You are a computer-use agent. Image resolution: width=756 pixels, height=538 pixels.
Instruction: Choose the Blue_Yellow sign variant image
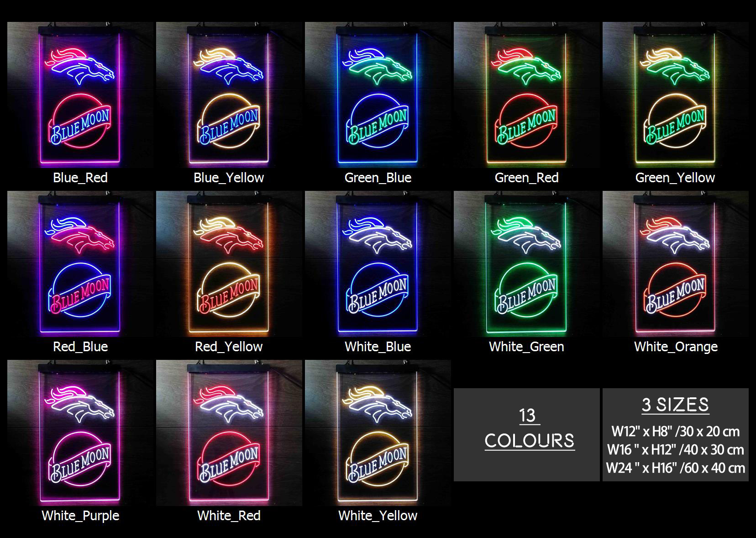pos(229,95)
